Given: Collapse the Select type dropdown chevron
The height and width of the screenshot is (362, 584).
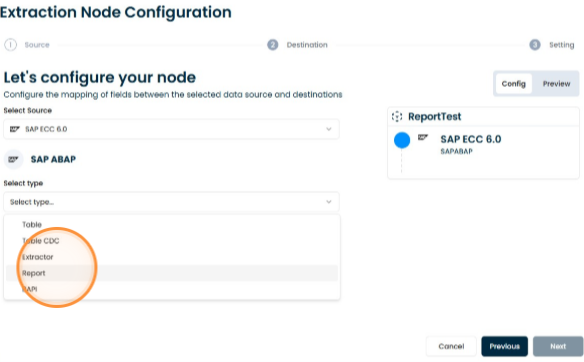Looking at the screenshot, I should coord(328,202).
